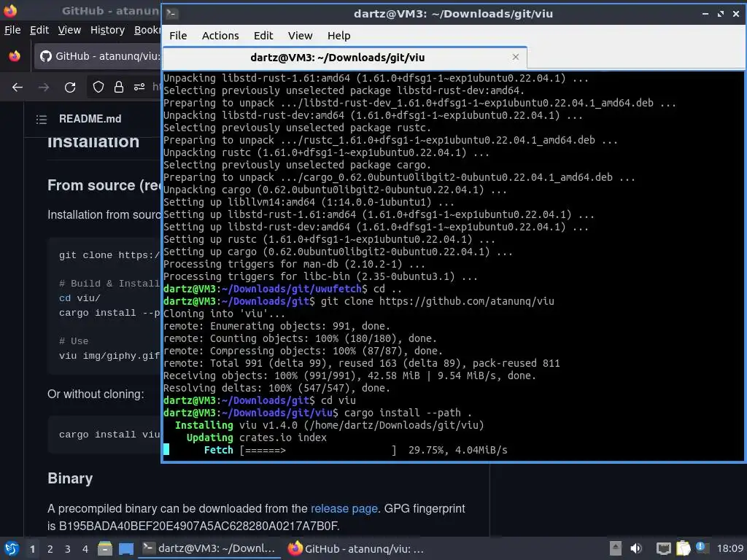This screenshot has width=747, height=560.
Task: Close the terminal tab with the X
Action: click(x=516, y=57)
